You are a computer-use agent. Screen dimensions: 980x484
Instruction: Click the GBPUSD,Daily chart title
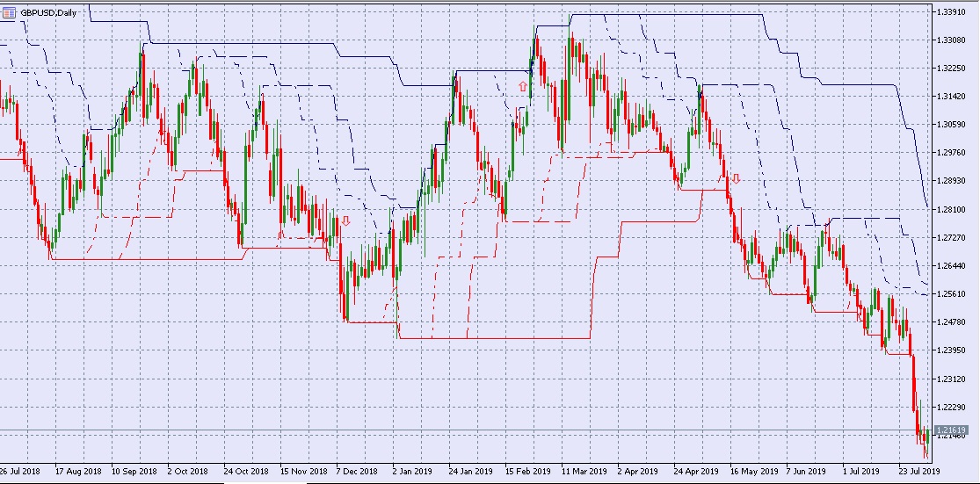pos(48,12)
